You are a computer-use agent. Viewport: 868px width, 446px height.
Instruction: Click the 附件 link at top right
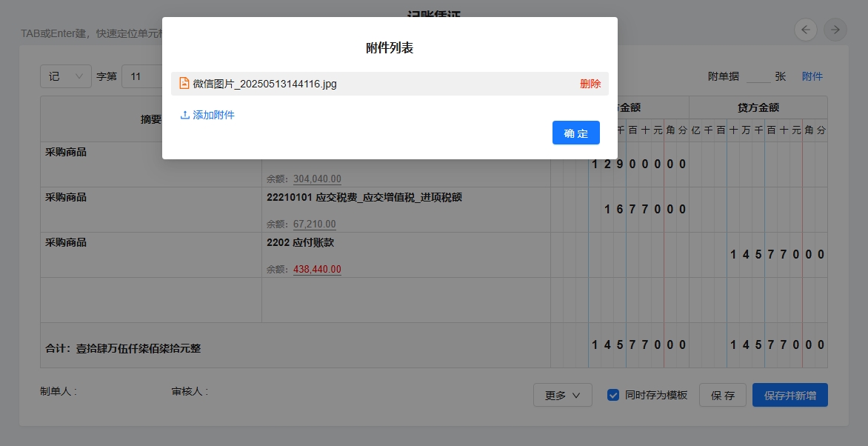(812, 76)
